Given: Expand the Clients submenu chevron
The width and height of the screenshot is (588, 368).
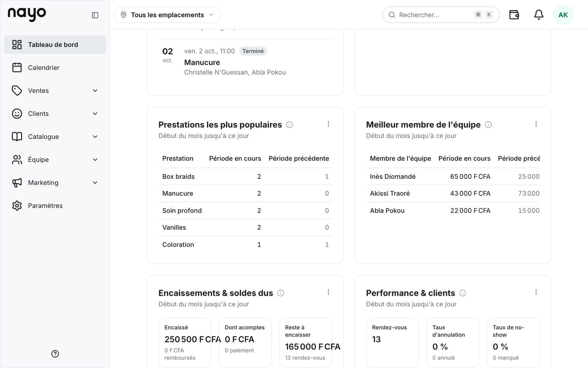Looking at the screenshot, I should tap(95, 114).
